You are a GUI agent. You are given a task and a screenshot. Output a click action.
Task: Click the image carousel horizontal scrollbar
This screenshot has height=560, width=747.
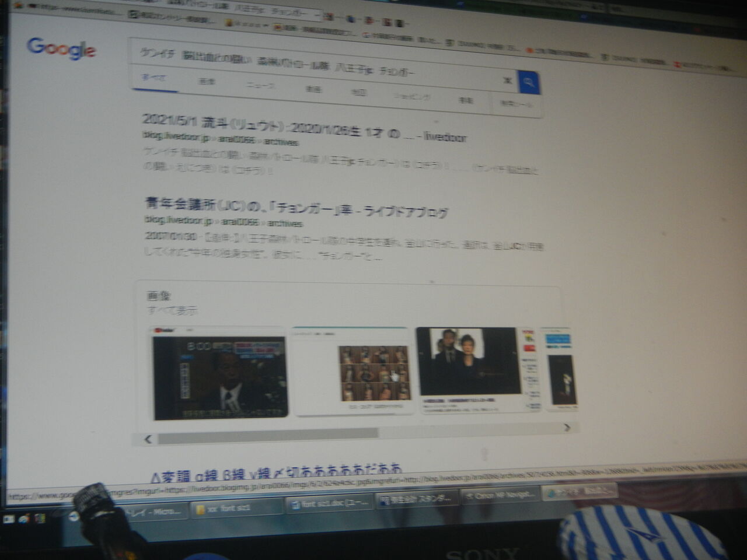[x=268, y=435]
